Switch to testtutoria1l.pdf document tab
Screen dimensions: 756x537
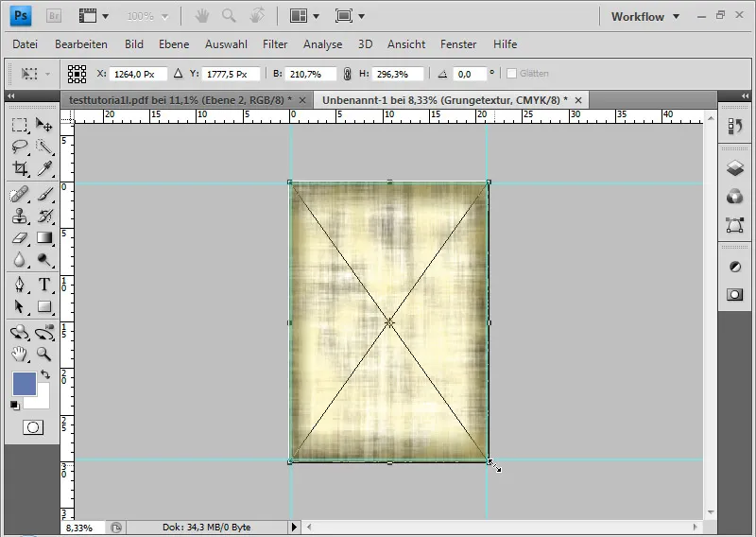tap(180, 100)
